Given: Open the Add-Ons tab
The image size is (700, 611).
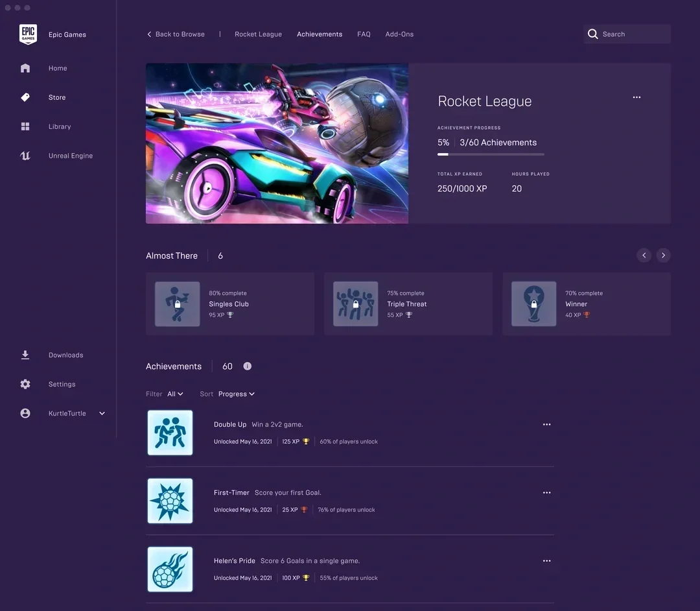Looking at the screenshot, I should coord(399,34).
